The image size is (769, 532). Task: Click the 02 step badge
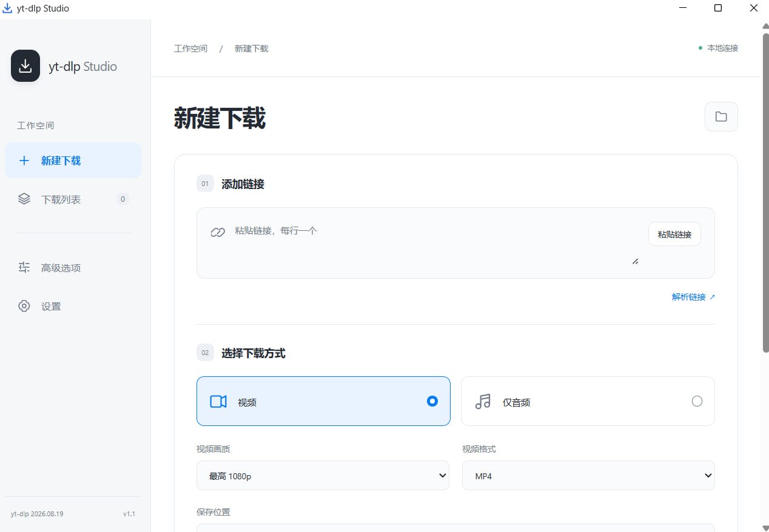(205, 353)
